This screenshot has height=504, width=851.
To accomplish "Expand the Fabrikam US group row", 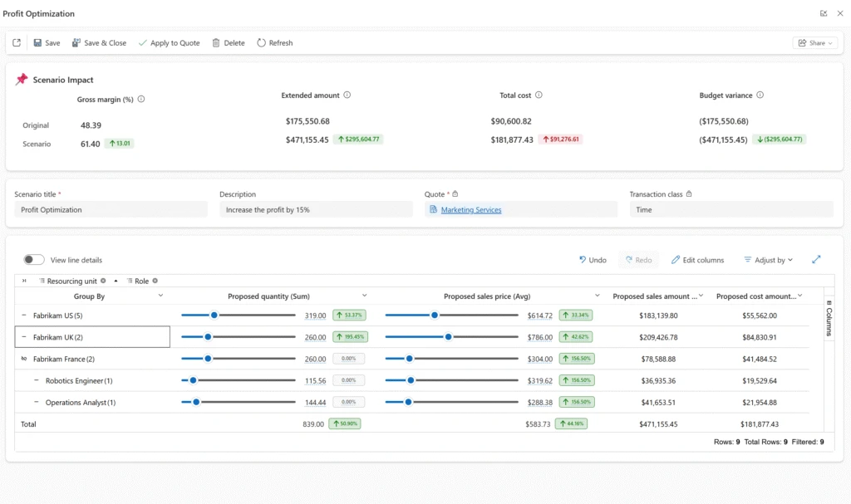I will coord(24,316).
